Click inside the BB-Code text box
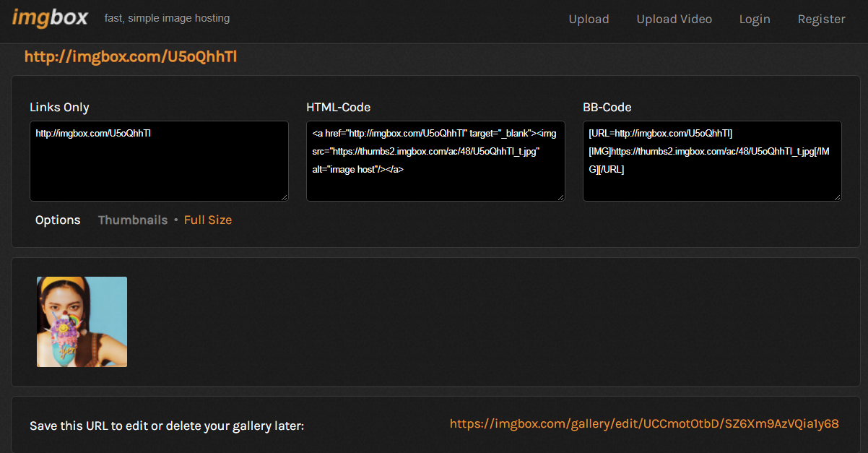Image resolution: width=868 pixels, height=453 pixels. (712, 161)
